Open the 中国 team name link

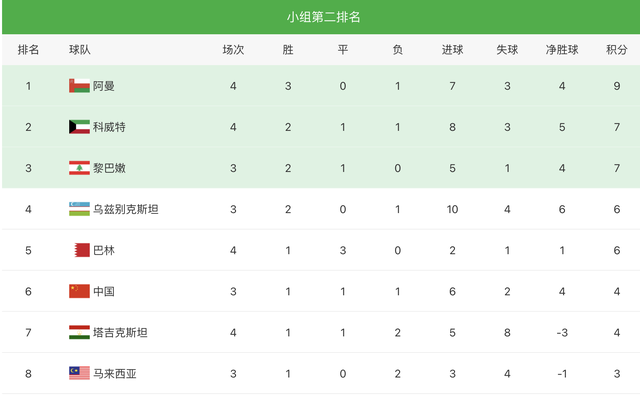pyautogui.click(x=104, y=291)
